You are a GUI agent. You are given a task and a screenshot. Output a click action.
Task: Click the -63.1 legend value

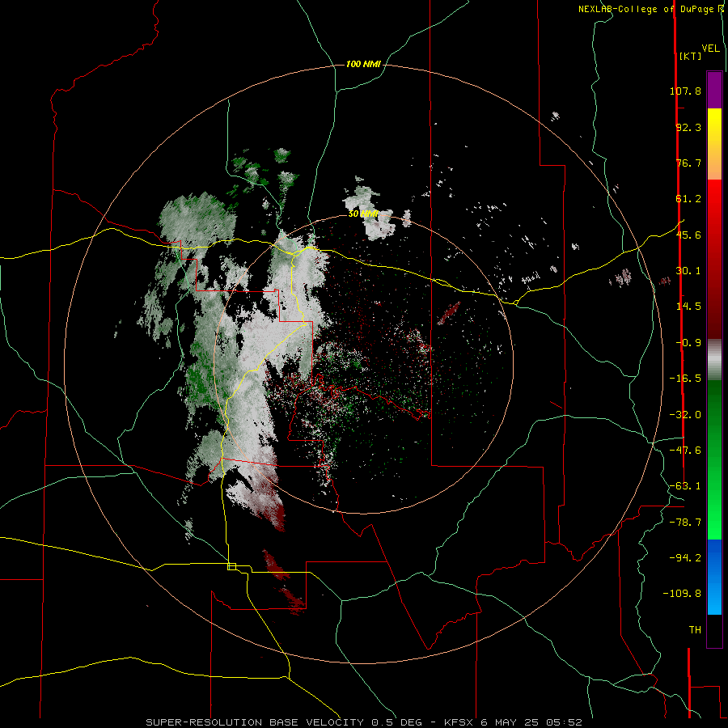click(685, 486)
